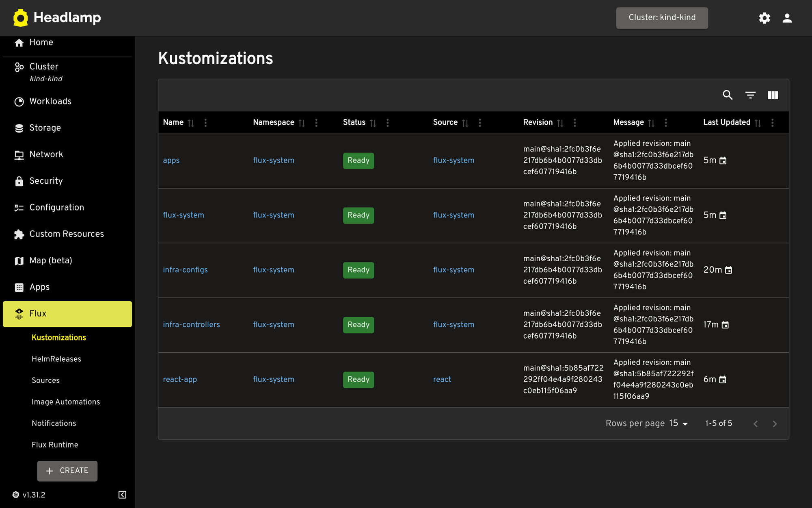812x508 pixels.
Task: Open Message column actions menu
Action: (x=666, y=123)
